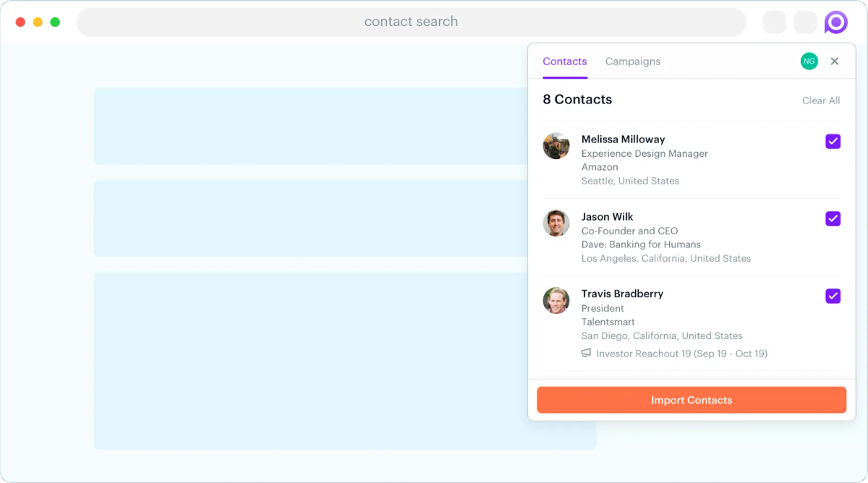Click the President title under Travis Bradberry
The image size is (868, 483).
pos(603,308)
